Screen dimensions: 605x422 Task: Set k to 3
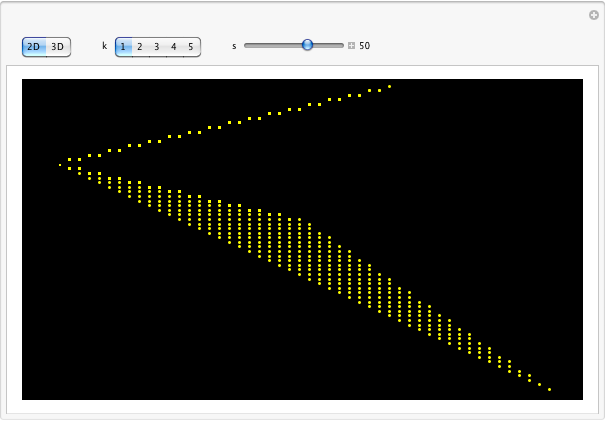(x=157, y=46)
